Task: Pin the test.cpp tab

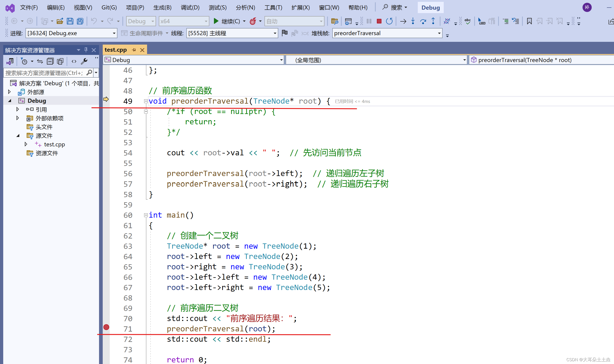Action: (x=134, y=50)
